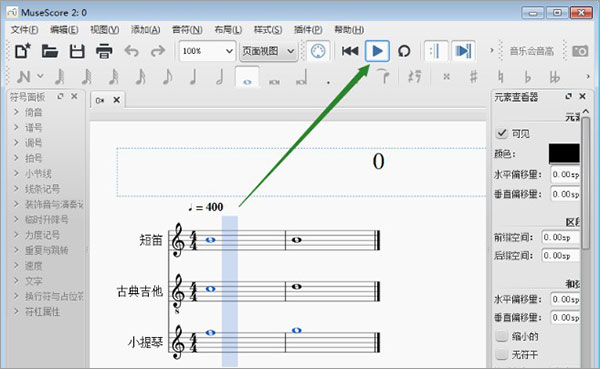Apply natural accidental to the note
This screenshot has width=600, height=369.
[500, 77]
